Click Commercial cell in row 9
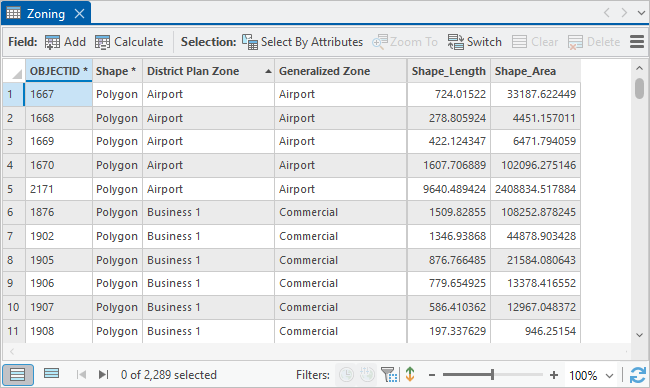The image size is (650, 388). tap(340, 284)
